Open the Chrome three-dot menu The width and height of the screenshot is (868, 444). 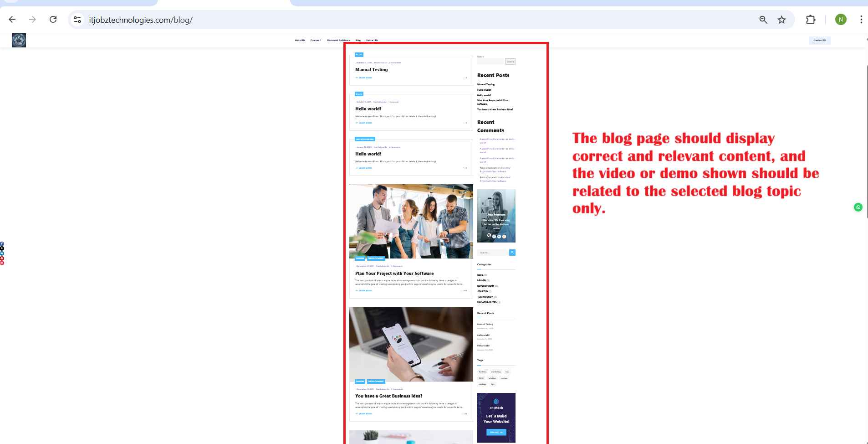861,20
